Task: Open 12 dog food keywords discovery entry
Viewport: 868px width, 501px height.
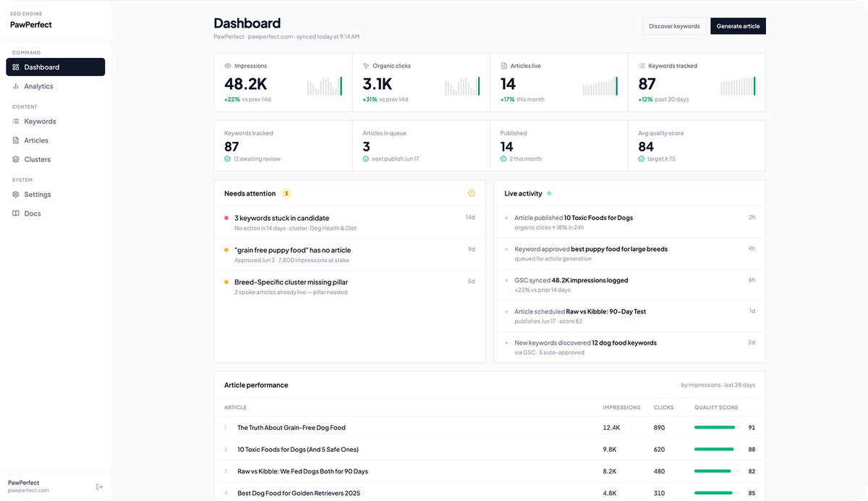Action: (x=629, y=347)
